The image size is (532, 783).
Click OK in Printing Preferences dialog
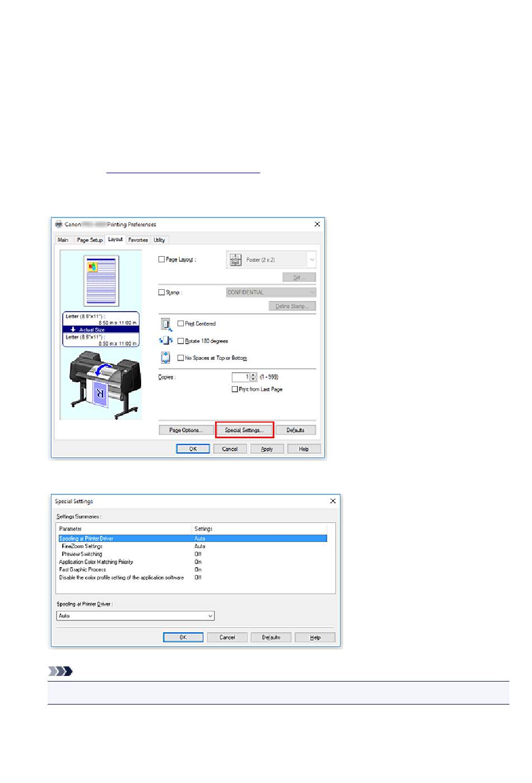point(193,449)
